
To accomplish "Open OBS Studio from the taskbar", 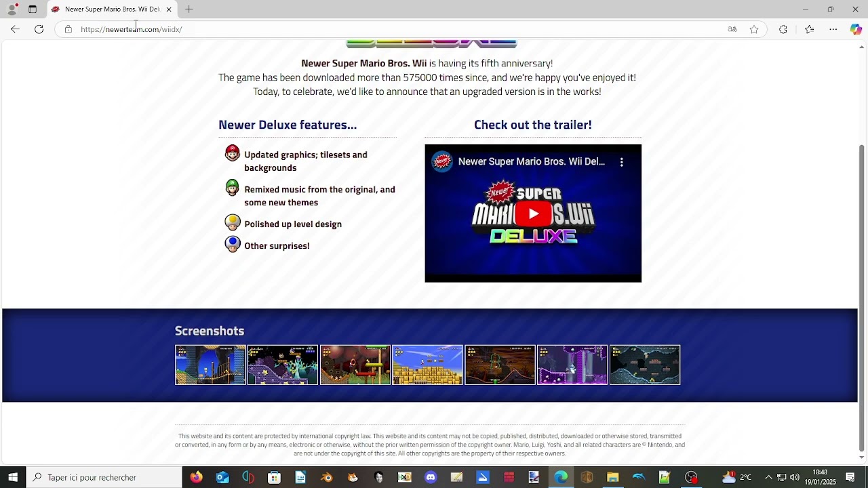I will (x=691, y=477).
